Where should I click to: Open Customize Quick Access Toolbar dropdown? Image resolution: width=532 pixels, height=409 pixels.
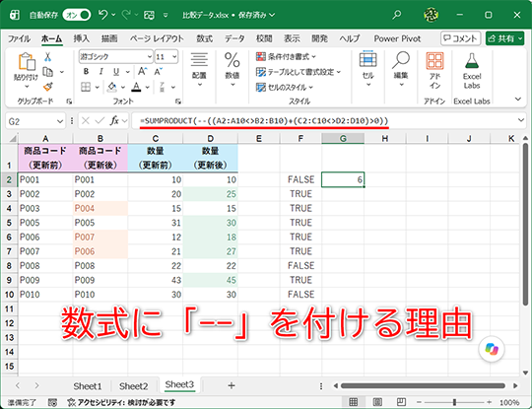click(166, 15)
